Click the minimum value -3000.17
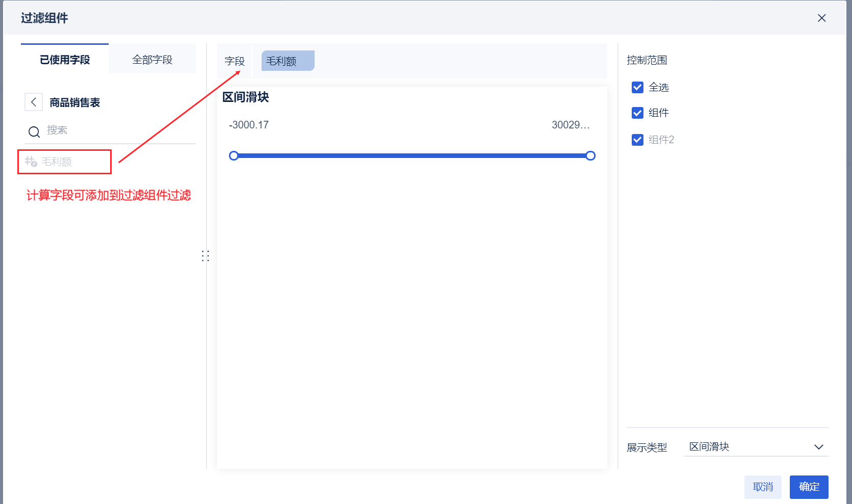This screenshot has width=852, height=504. tap(249, 125)
